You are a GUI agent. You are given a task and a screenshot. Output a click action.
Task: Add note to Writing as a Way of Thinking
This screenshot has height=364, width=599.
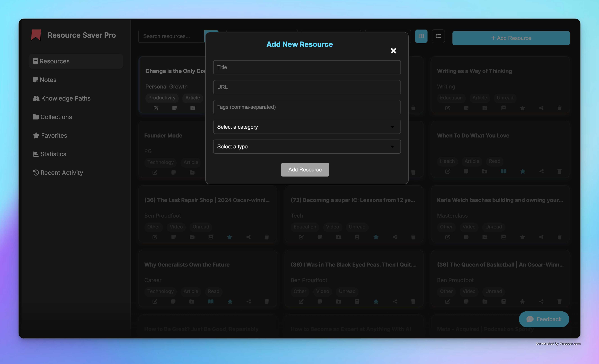[466, 108]
